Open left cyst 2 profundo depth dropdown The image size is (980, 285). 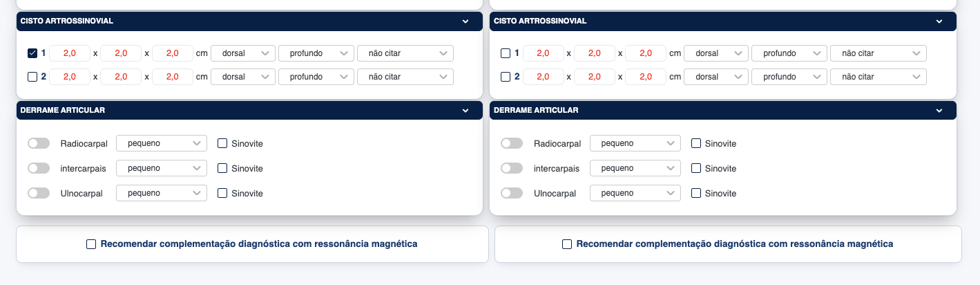pos(316,77)
